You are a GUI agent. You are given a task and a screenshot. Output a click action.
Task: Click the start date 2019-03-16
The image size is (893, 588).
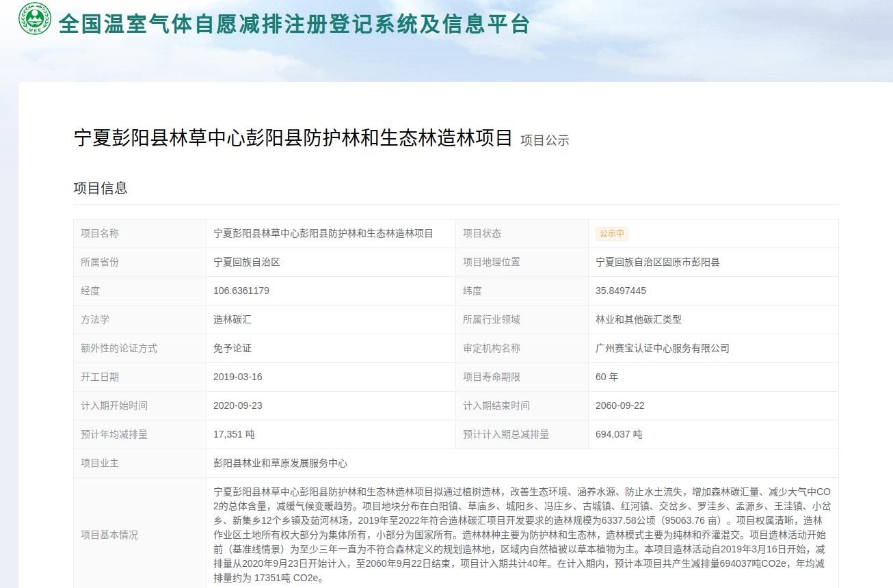(x=237, y=377)
